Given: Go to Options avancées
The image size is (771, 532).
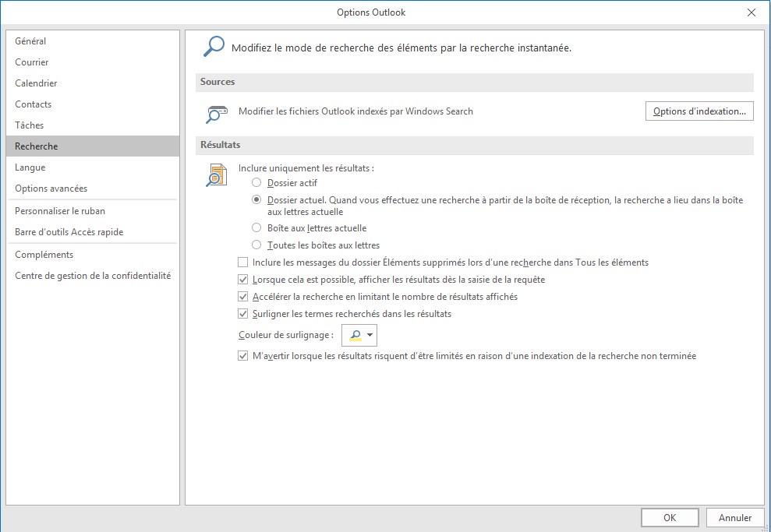Looking at the screenshot, I should point(93,188).
